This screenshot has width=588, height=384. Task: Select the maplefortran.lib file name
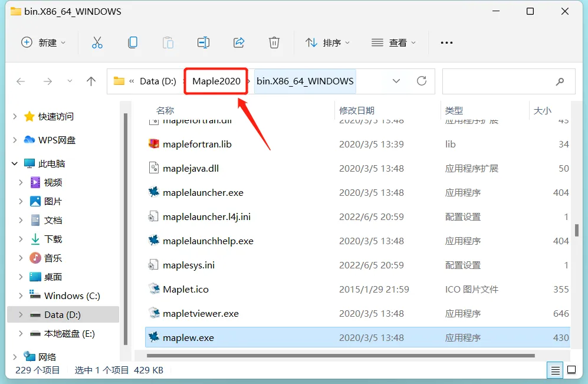click(197, 144)
